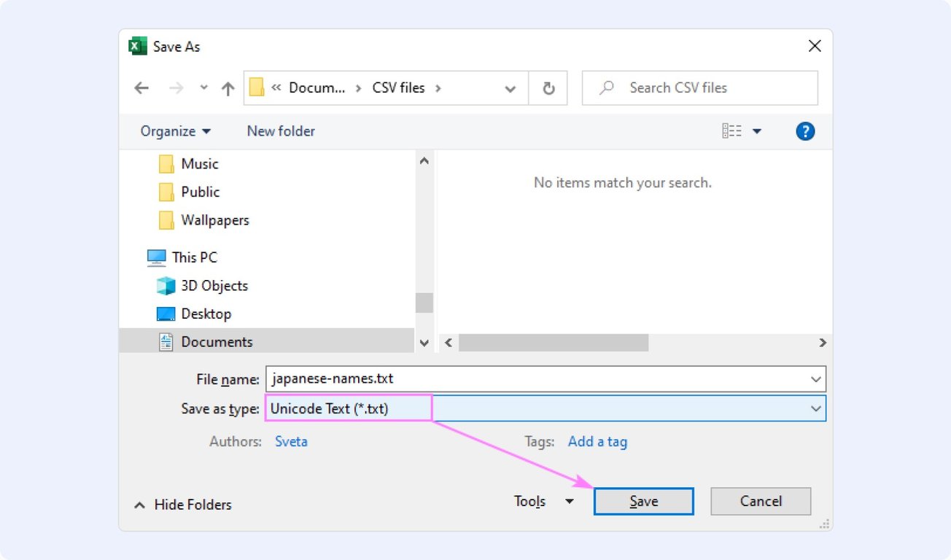The height and width of the screenshot is (560, 951).
Task: Collapse with Hide Folders
Action: pyautogui.click(x=183, y=505)
